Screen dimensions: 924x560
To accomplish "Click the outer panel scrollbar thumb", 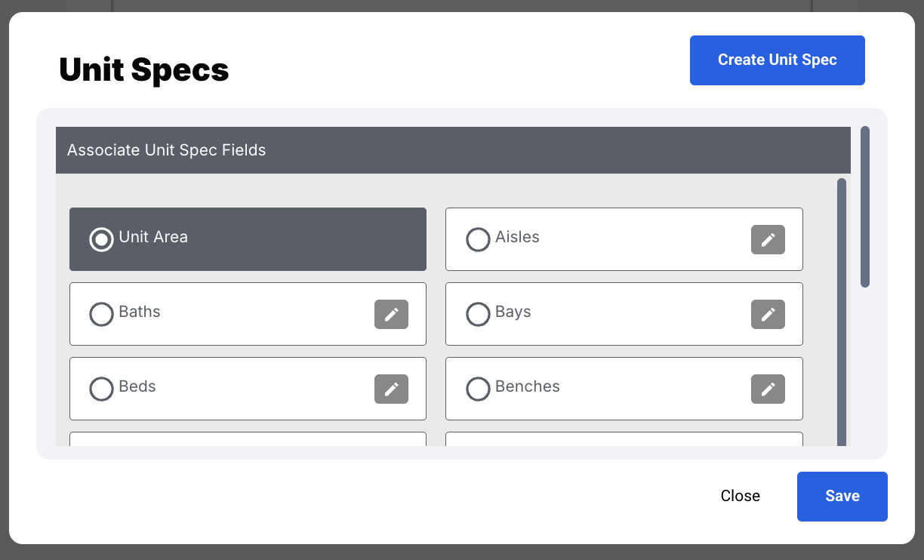I will coord(865,207).
